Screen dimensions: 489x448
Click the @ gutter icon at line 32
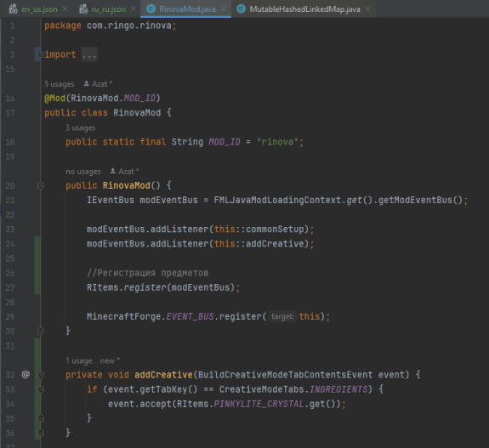(26, 374)
